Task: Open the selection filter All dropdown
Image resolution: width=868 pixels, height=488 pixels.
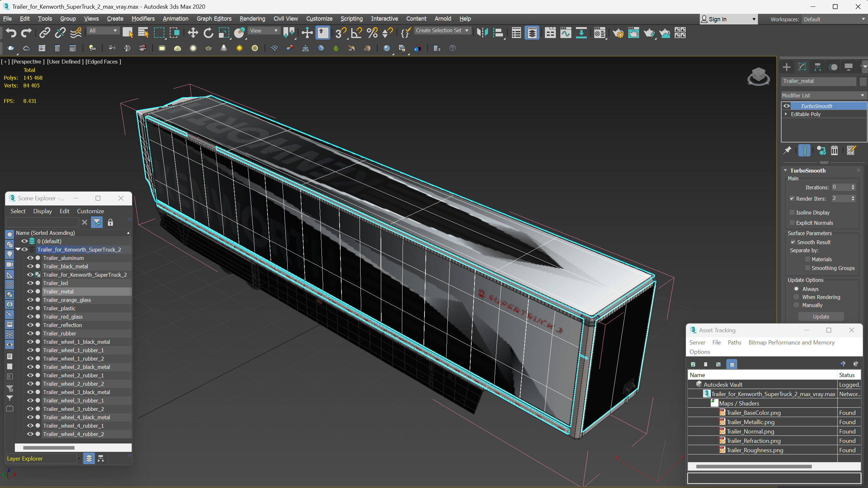Action: (x=103, y=31)
